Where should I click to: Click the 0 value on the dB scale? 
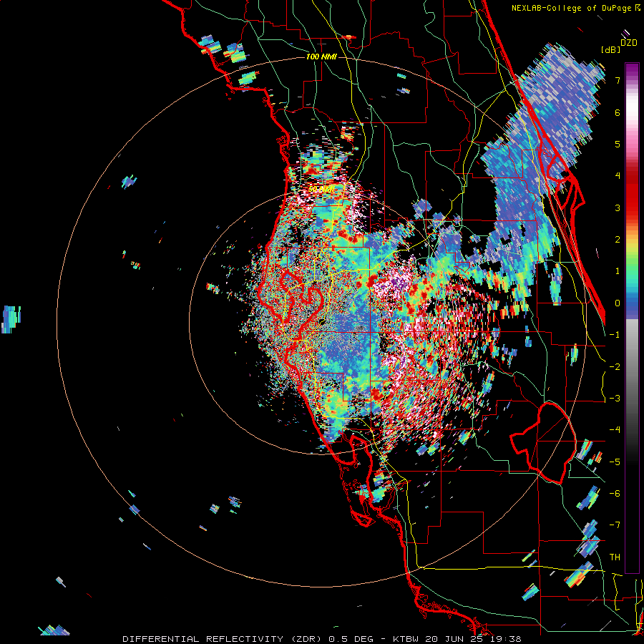(x=618, y=303)
